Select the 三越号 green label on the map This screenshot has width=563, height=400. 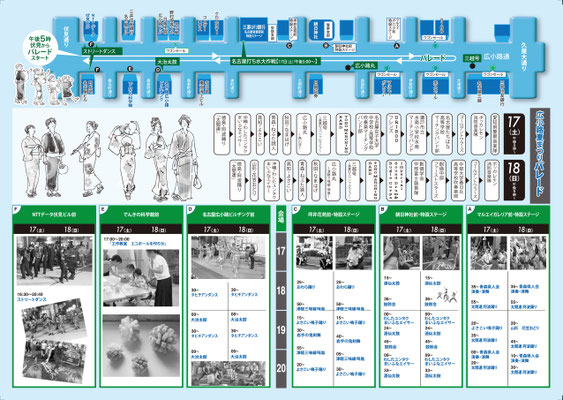tap(471, 57)
